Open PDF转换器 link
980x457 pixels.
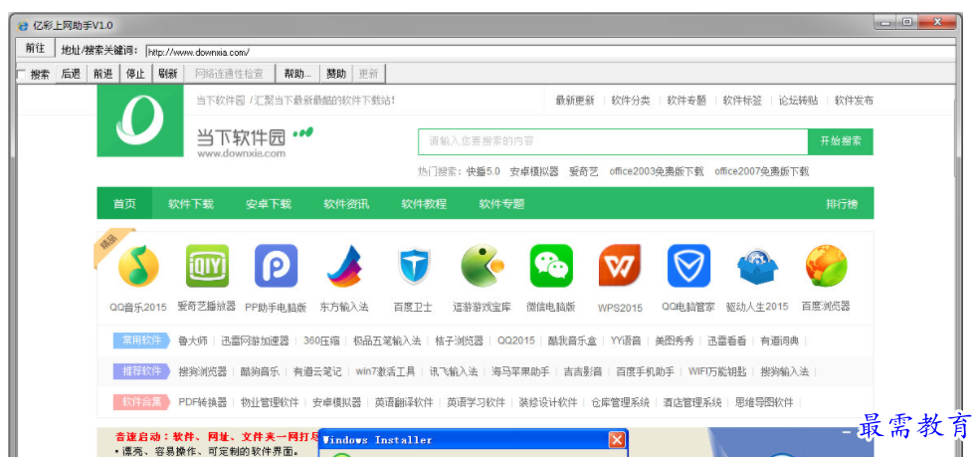[203, 402]
